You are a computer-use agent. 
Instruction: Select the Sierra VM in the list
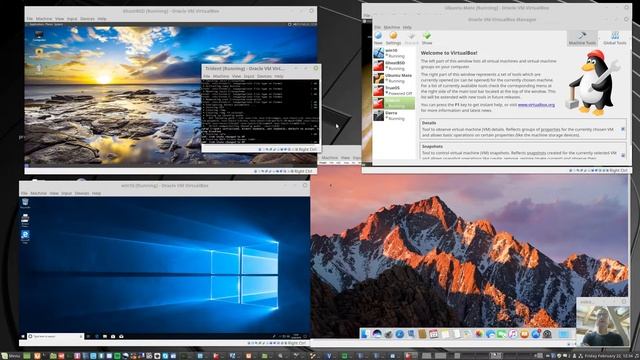pos(394,116)
